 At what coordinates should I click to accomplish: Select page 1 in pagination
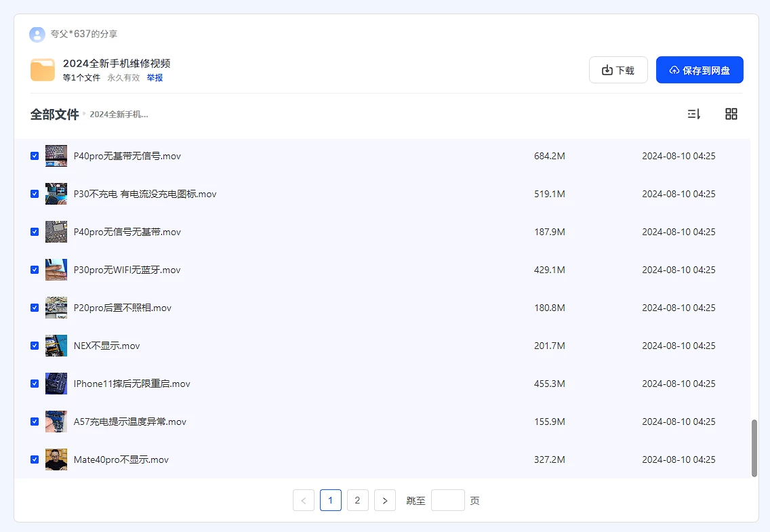(330, 501)
